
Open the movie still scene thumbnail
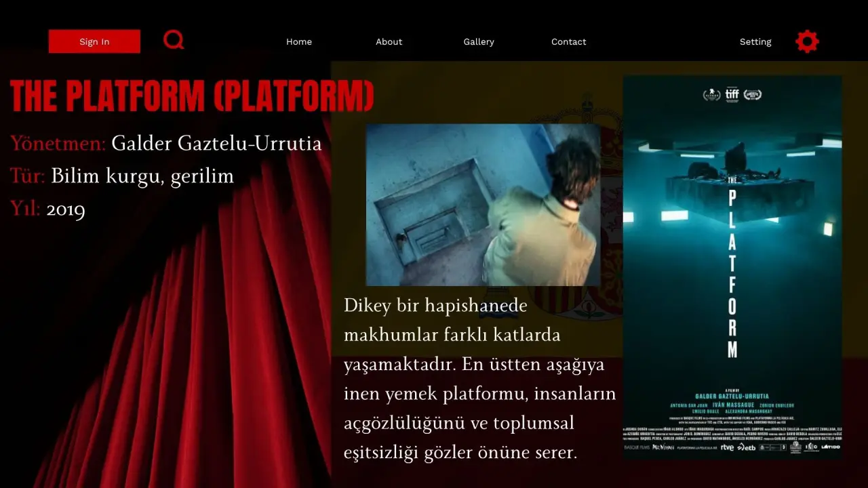[484, 205]
